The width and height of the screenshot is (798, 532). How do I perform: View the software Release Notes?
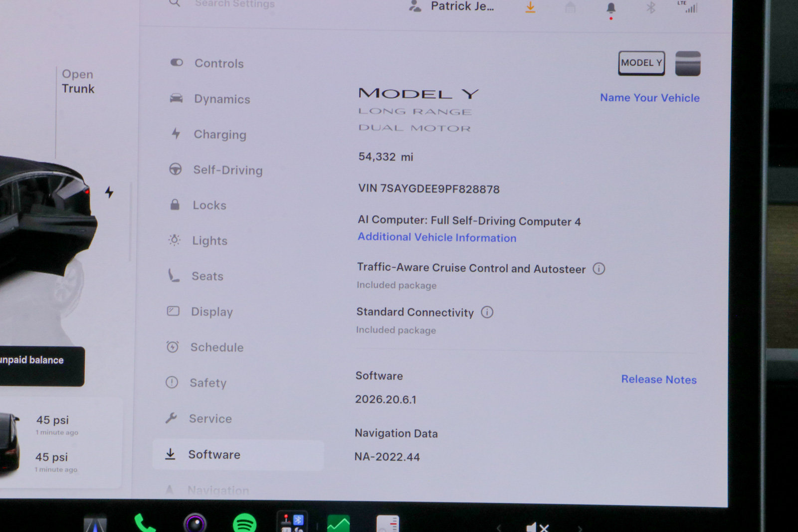[x=659, y=379]
